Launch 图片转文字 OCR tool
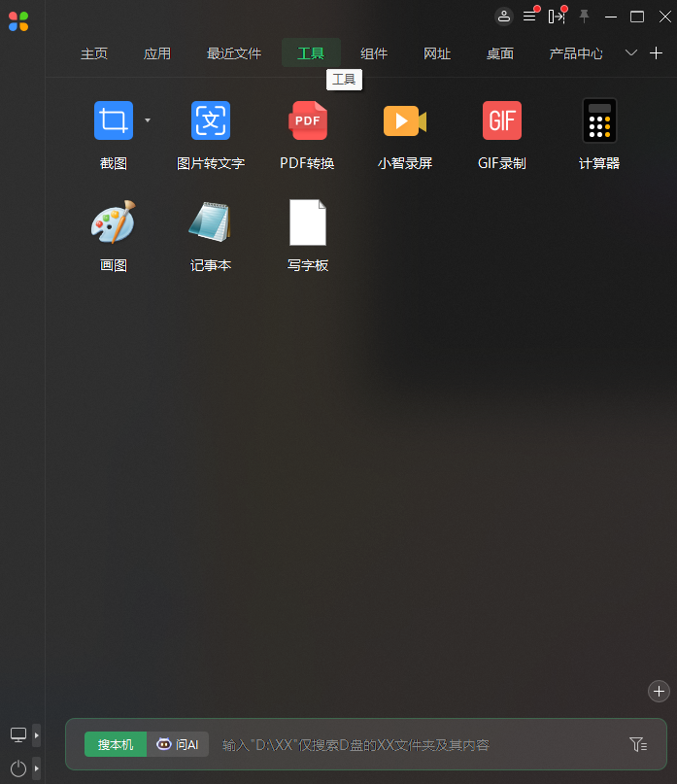Image resolution: width=677 pixels, height=784 pixels. [211, 120]
